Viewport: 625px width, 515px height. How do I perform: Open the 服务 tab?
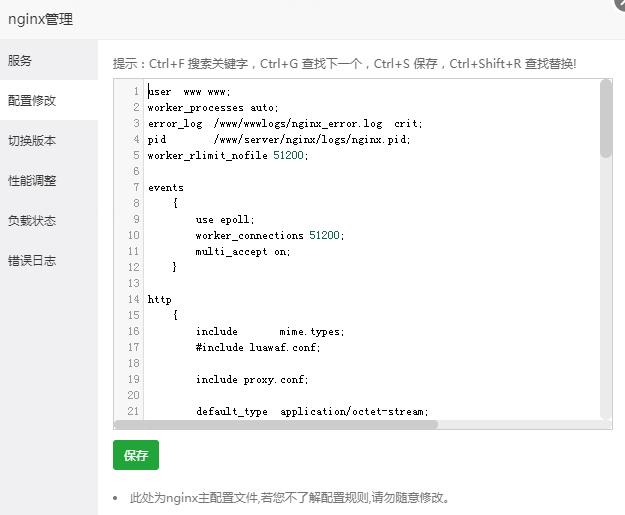pos(20,61)
